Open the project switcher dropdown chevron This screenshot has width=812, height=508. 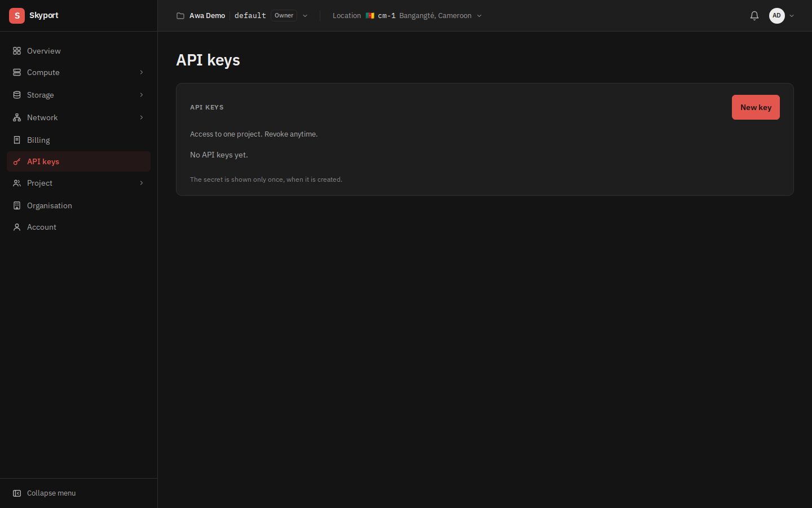[305, 16]
